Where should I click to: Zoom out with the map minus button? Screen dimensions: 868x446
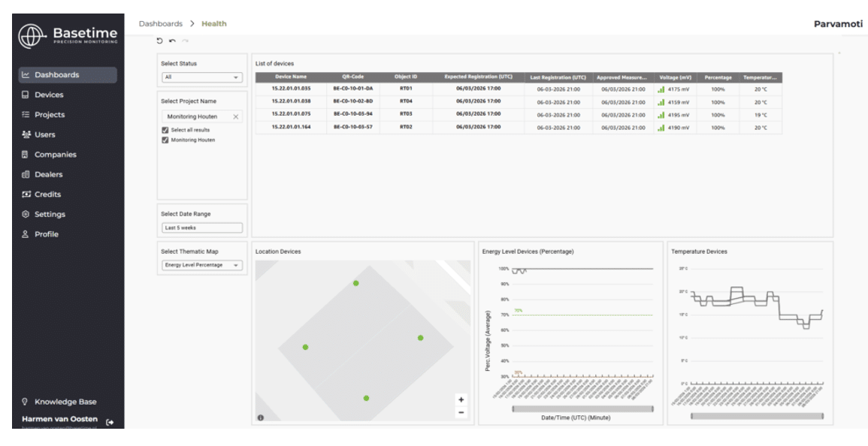461,413
